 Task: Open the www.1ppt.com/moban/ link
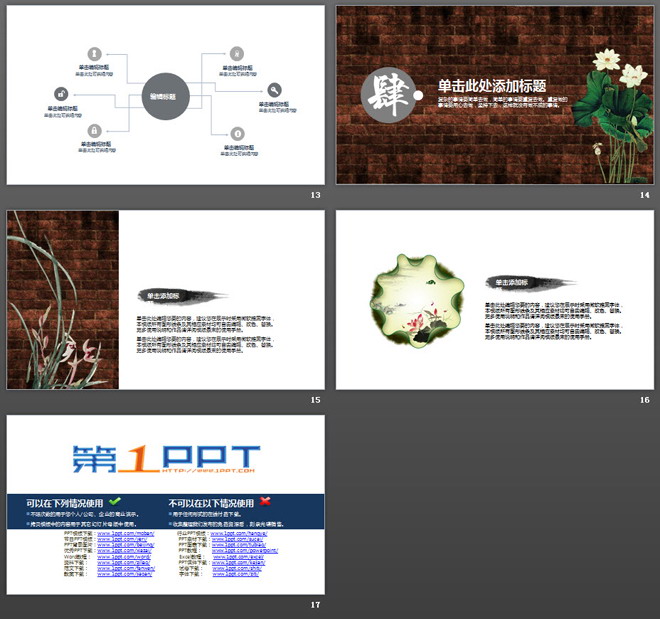[125, 534]
